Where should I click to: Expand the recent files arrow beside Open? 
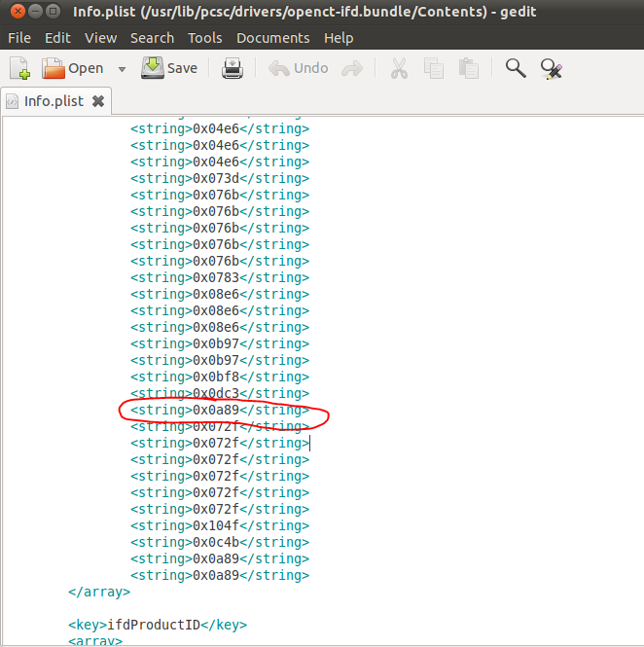click(122, 69)
